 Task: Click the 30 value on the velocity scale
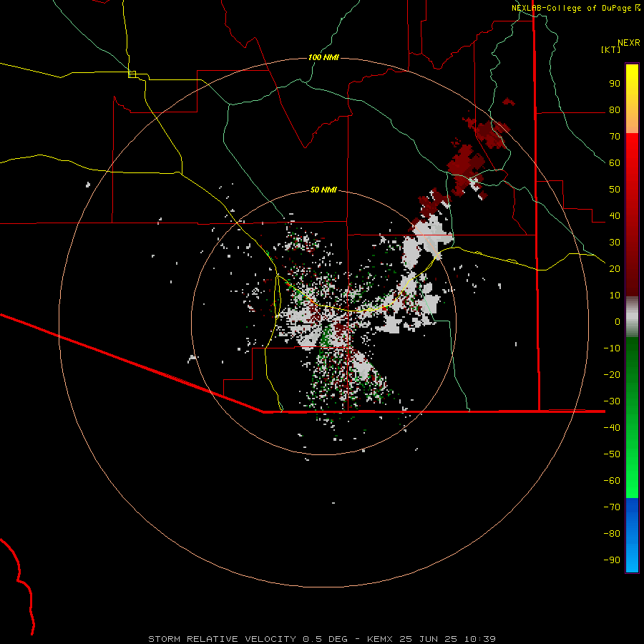[x=615, y=243]
